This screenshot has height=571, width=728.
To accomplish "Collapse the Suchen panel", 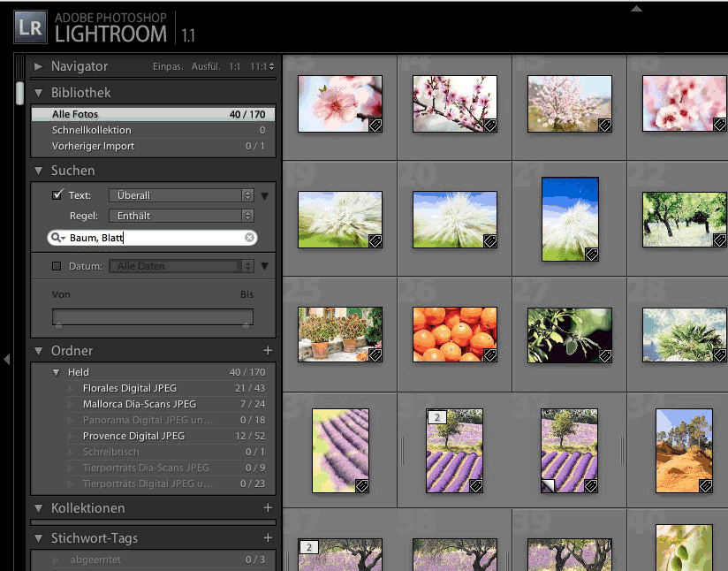I will pyautogui.click(x=39, y=171).
